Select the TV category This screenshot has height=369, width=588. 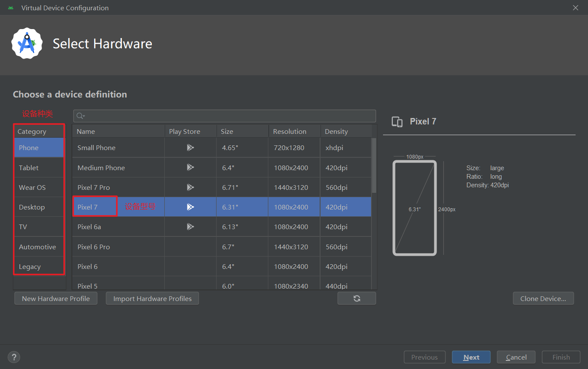click(39, 227)
